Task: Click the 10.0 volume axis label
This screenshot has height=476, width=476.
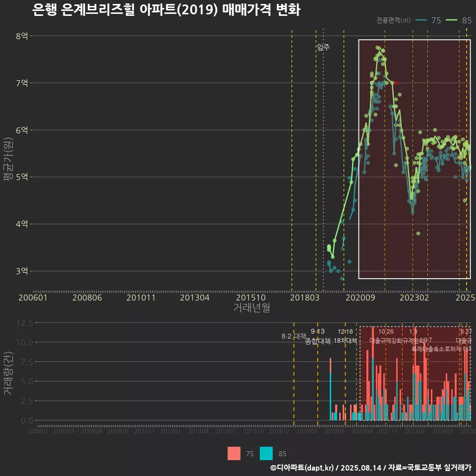Action: tap(25, 343)
